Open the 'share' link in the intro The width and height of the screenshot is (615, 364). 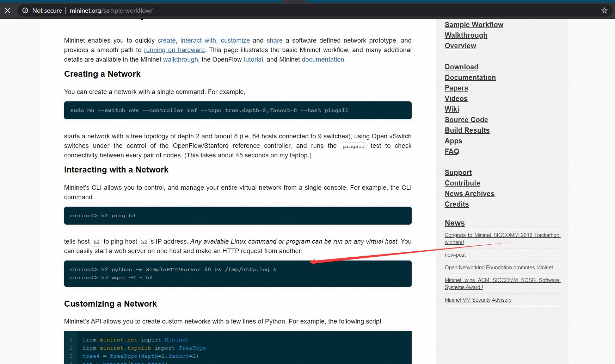pos(275,40)
